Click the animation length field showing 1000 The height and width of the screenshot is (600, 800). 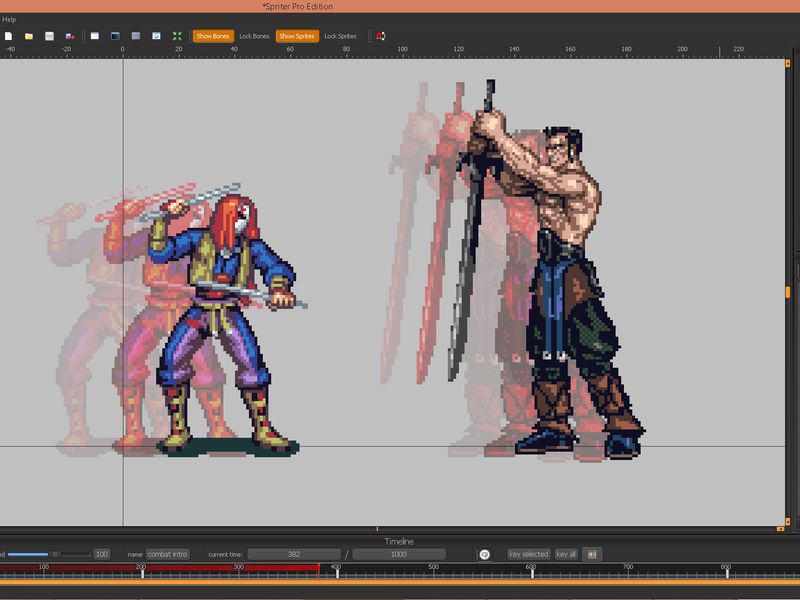coord(399,555)
